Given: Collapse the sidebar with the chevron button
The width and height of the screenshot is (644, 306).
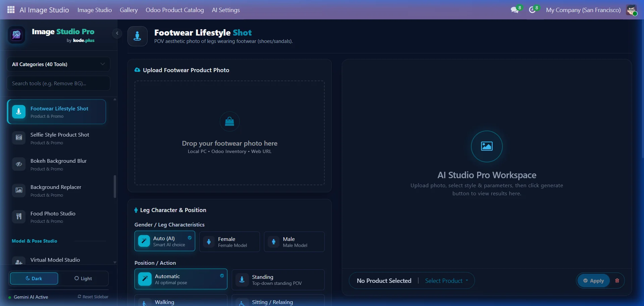Looking at the screenshot, I should pyautogui.click(x=117, y=33).
